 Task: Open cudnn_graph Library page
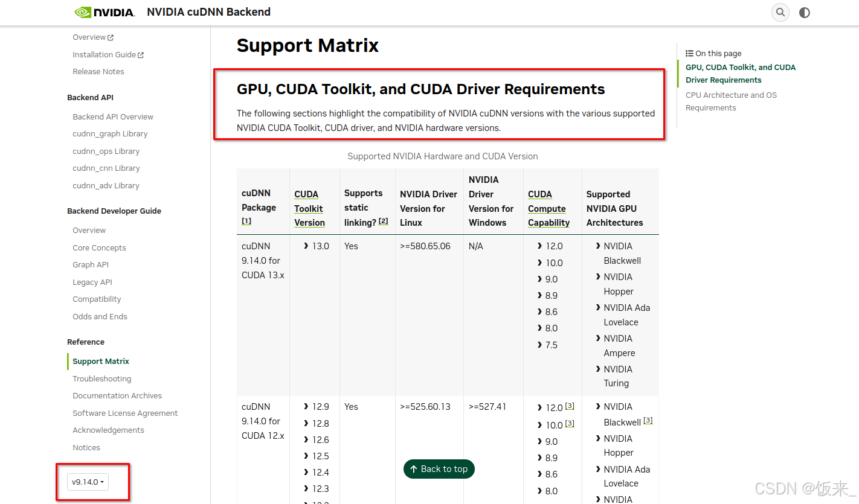pyautogui.click(x=110, y=134)
